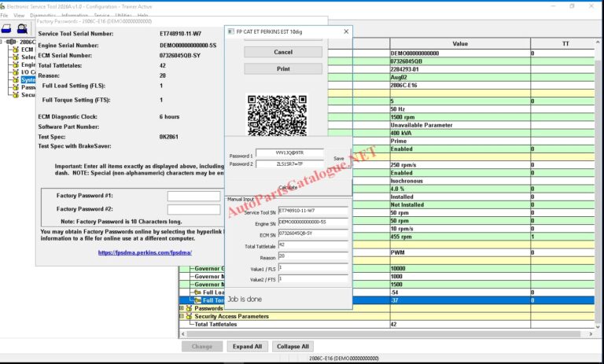604x364 pixels.
Task: Click the Value1 / FLS input field
Action: (313, 267)
